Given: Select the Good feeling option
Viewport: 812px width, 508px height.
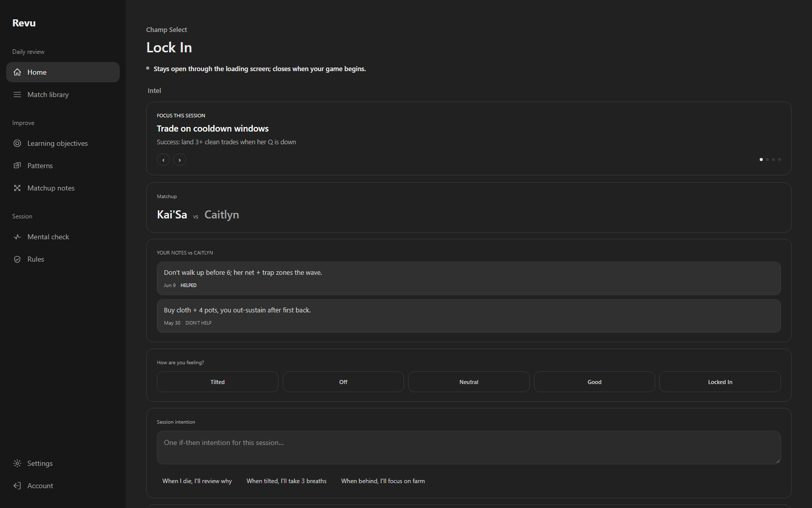Looking at the screenshot, I should click(x=594, y=382).
